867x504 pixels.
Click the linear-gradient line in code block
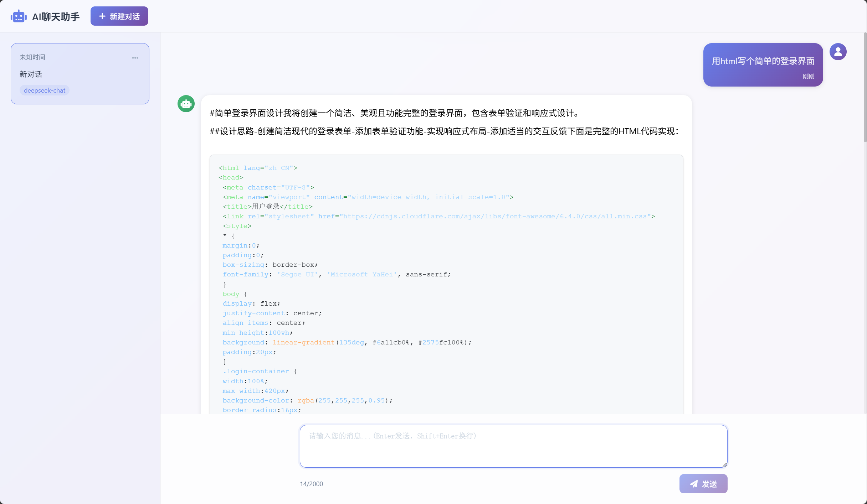[303, 342]
